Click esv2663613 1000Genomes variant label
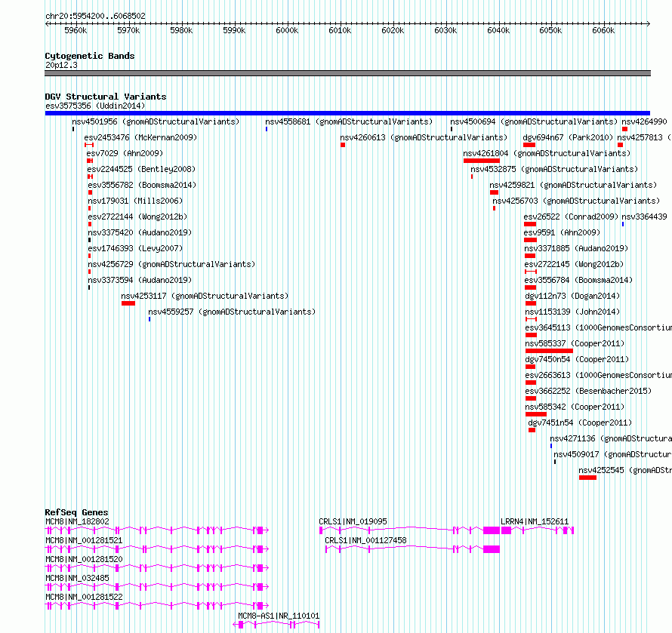672x633 pixels. tap(598, 375)
